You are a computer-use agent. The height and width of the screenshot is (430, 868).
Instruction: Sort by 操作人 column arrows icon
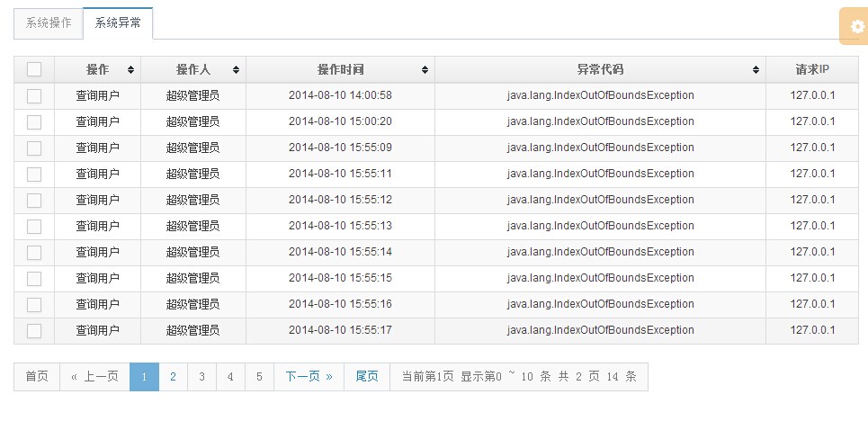click(x=236, y=70)
